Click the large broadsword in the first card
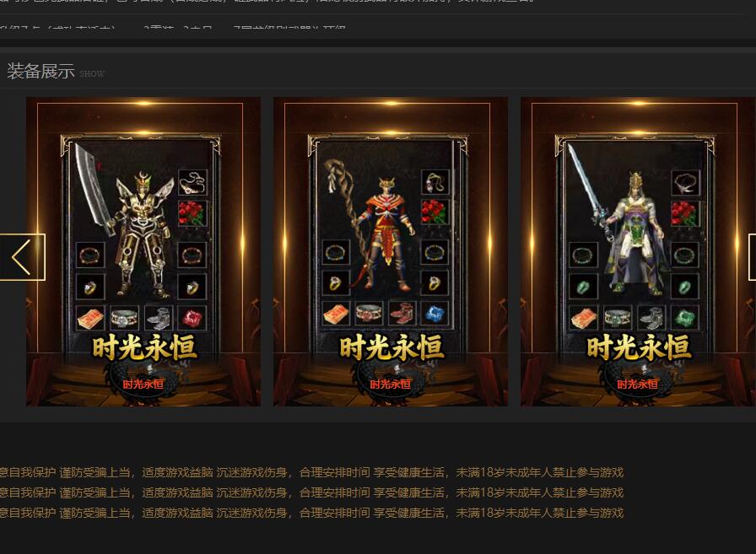The image size is (756, 554). click(x=92, y=190)
